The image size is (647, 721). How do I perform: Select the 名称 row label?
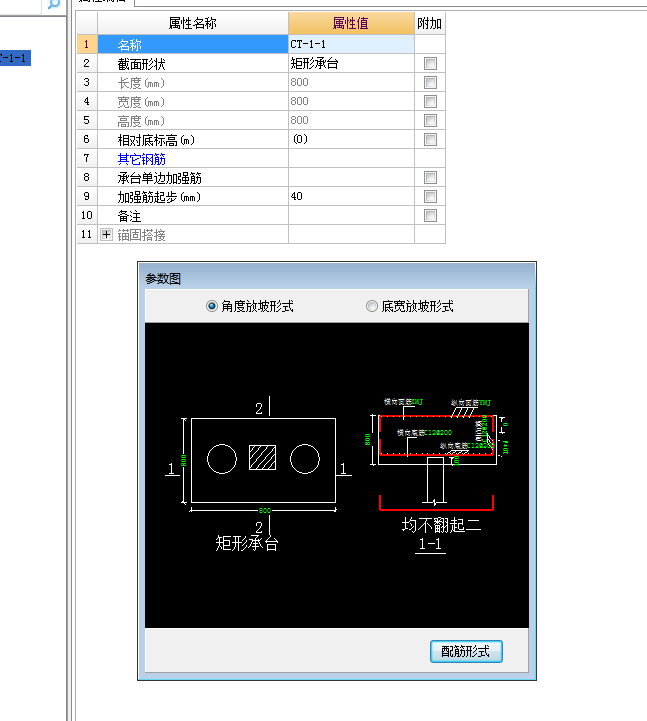[130, 45]
